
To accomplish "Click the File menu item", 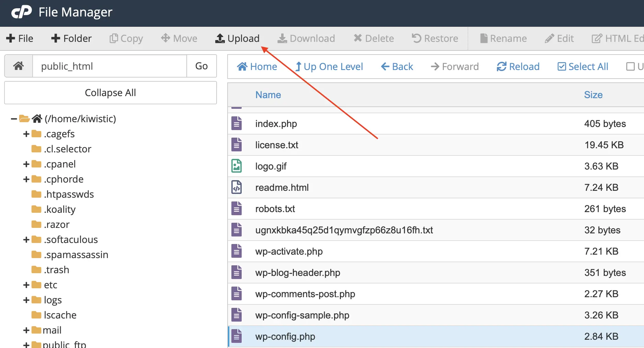I will point(20,38).
